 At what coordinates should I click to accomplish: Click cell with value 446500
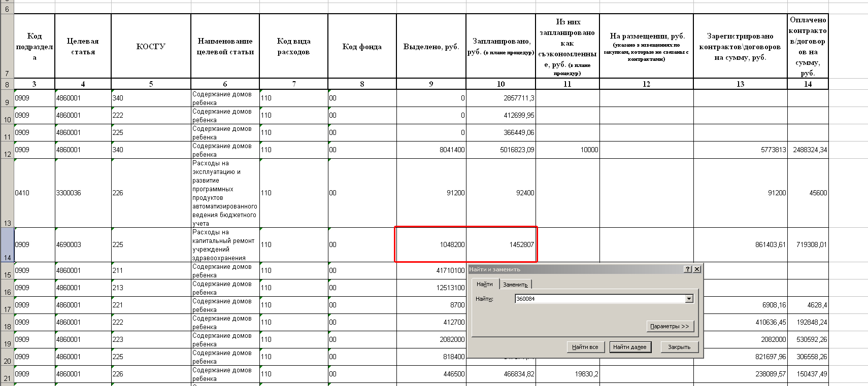[x=431, y=374]
